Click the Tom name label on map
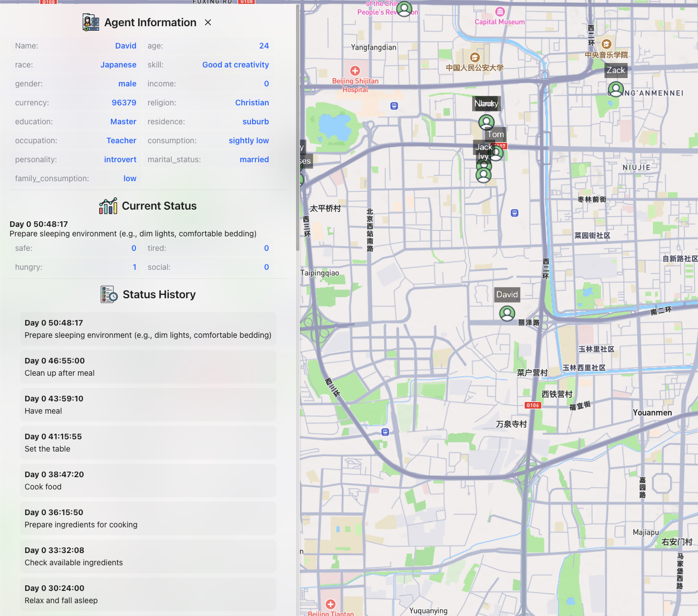The height and width of the screenshot is (616, 698). pos(496,134)
